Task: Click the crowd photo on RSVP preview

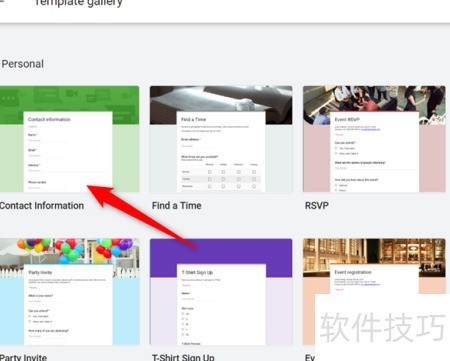Action: (374, 99)
